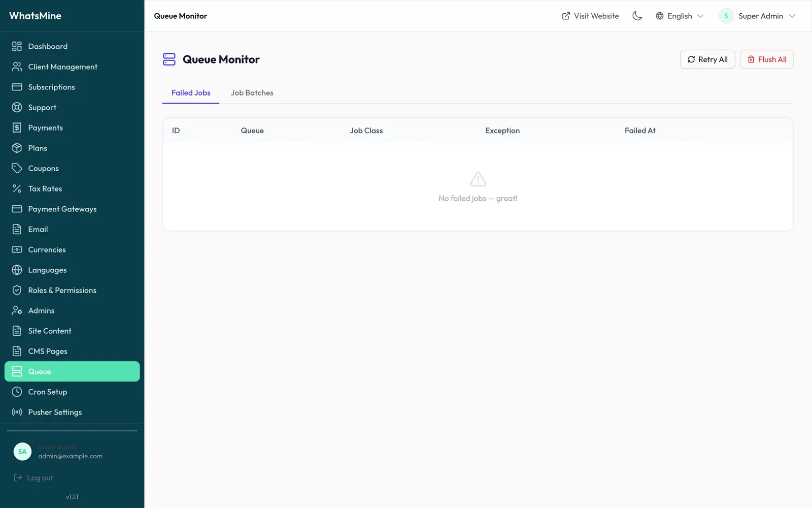Click the Coupons tag icon
This screenshot has height=508, width=812.
click(x=17, y=168)
